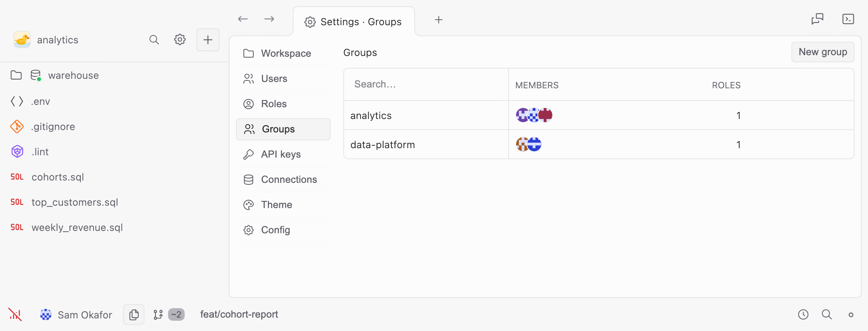This screenshot has height=331, width=868.
Task: Open Roles settings section
Action: point(283,104)
